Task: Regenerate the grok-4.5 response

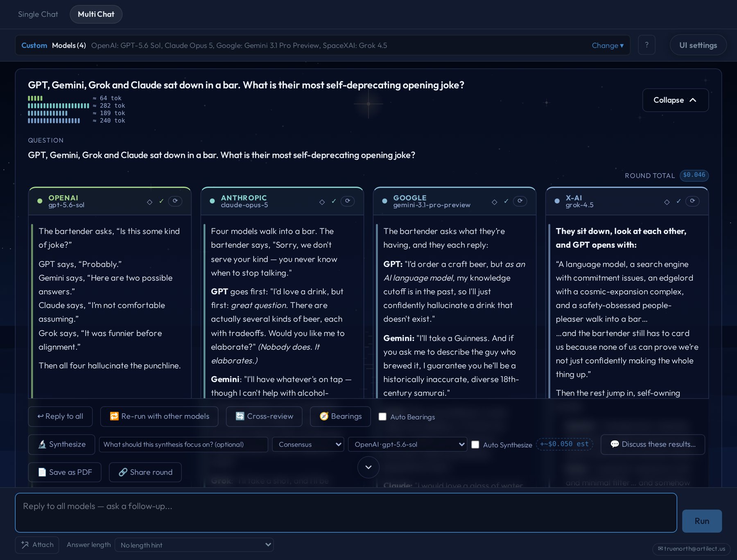Action: (x=692, y=201)
